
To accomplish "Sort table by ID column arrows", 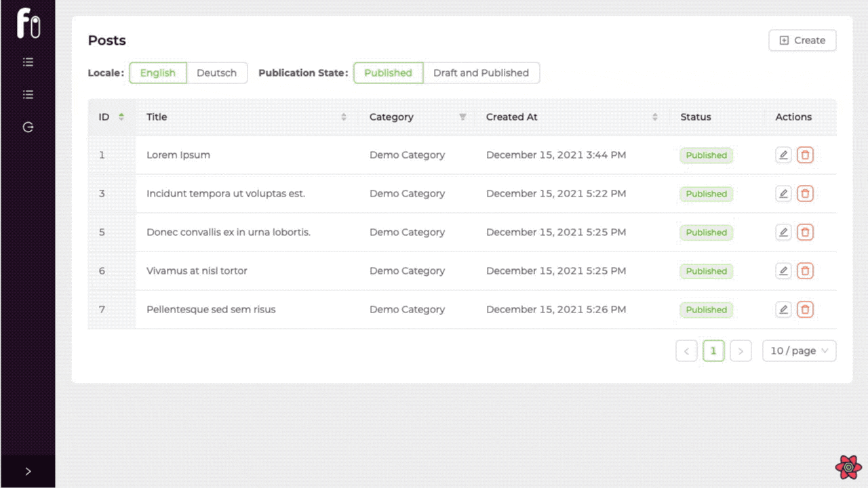I will 121,117.
